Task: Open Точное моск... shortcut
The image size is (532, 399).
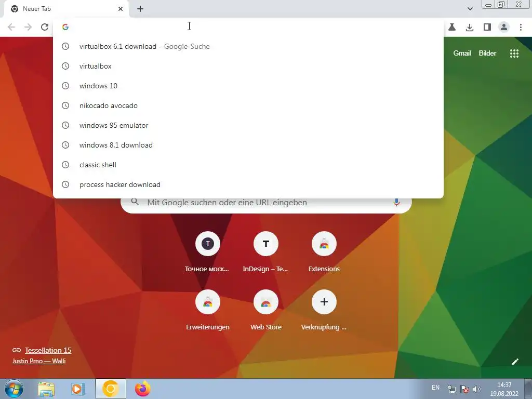Action: tap(208, 252)
